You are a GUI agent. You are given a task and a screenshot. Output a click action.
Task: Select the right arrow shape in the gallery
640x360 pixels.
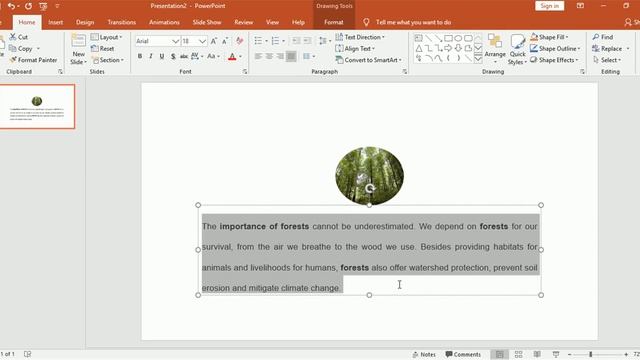(x=448, y=48)
